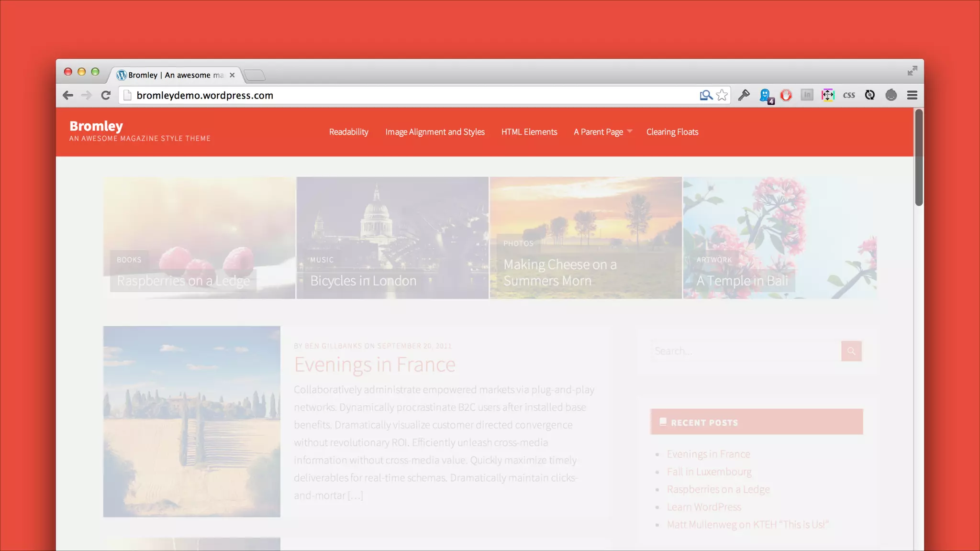Image resolution: width=980 pixels, height=551 pixels.
Task: Open the key-shaped password extension
Action: click(x=744, y=95)
